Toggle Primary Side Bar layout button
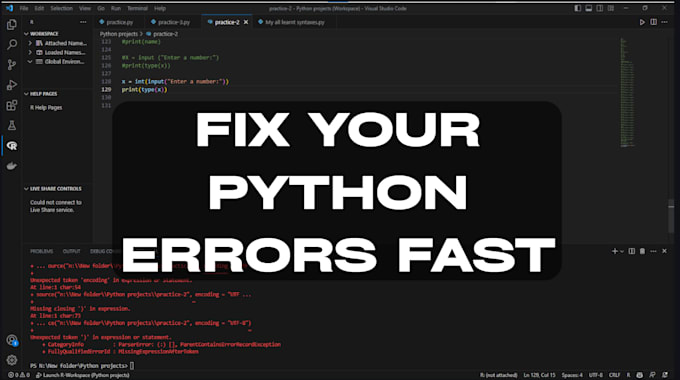This screenshot has width=680, height=380. tap(578, 8)
